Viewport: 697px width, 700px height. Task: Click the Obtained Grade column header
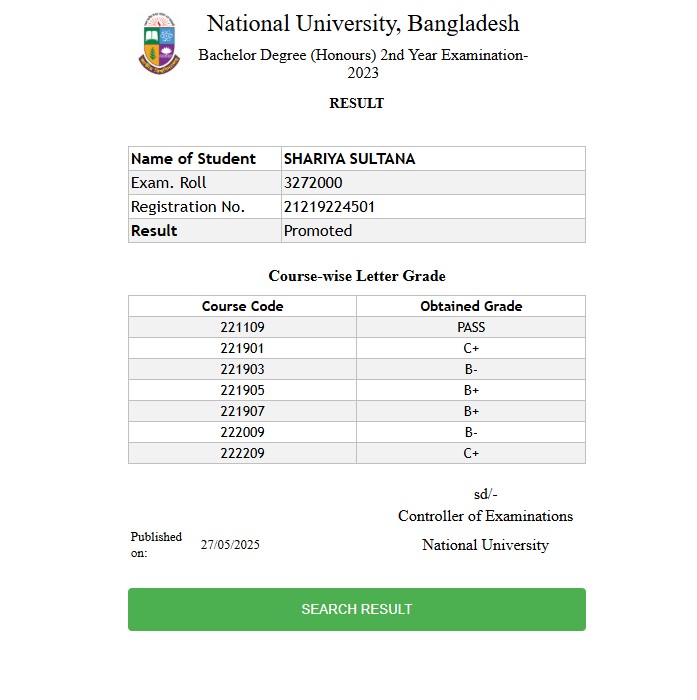coord(471,306)
